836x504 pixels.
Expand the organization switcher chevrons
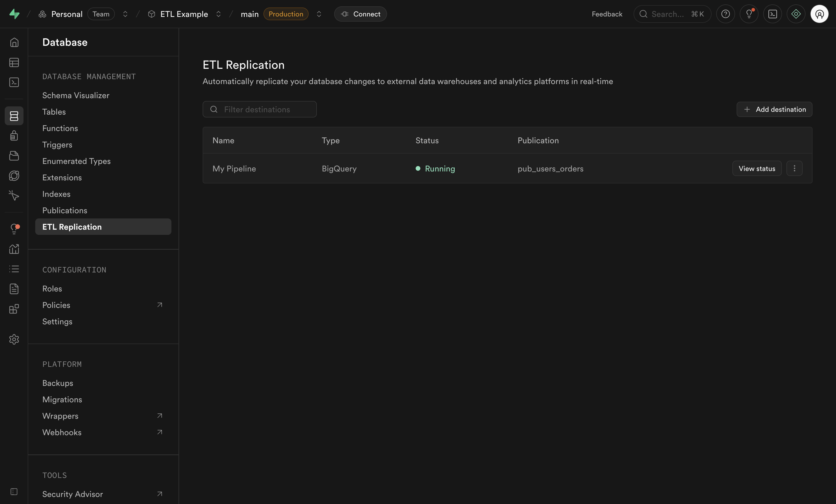(x=125, y=14)
